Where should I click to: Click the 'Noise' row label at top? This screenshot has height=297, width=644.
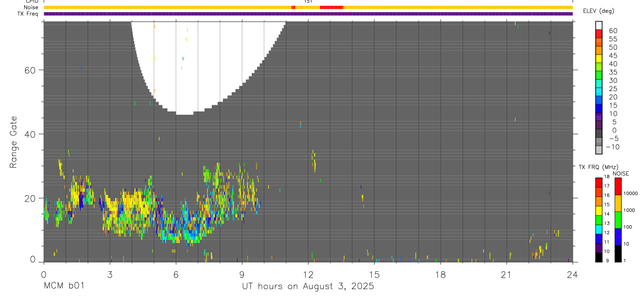click(30, 7)
